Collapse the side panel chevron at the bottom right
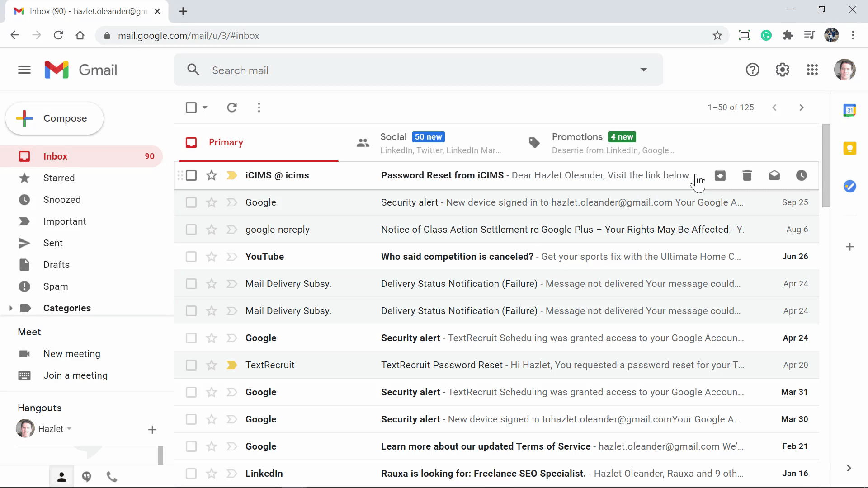868x488 pixels. click(x=849, y=468)
